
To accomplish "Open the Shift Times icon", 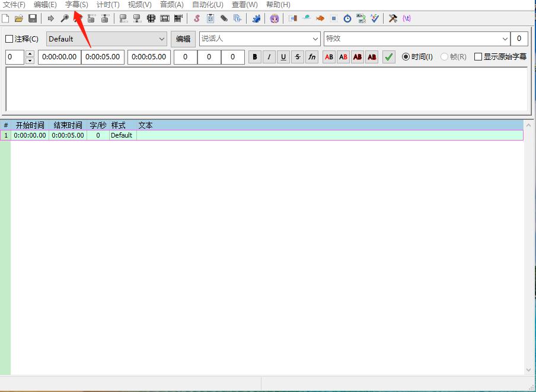I will click(x=293, y=18).
